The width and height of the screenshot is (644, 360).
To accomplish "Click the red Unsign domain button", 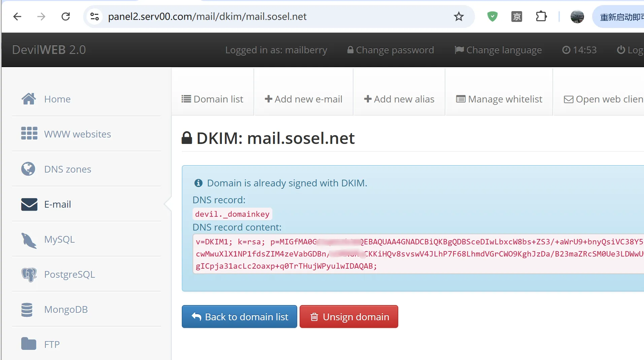I will [349, 317].
